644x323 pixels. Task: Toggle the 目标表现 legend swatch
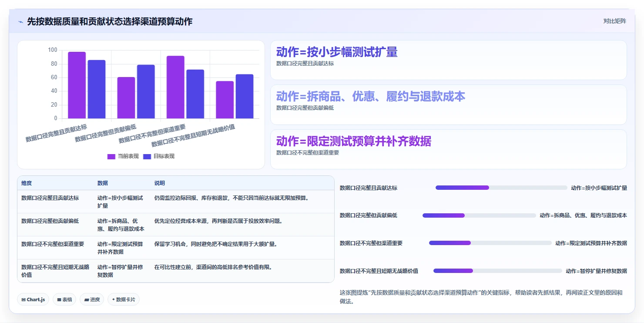coord(147,156)
